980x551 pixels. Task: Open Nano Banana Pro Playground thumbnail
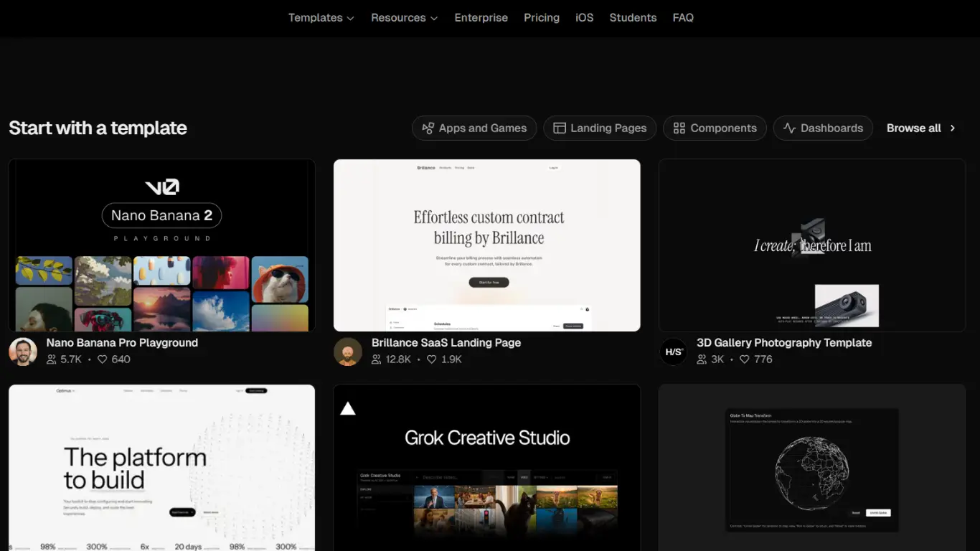pos(162,245)
